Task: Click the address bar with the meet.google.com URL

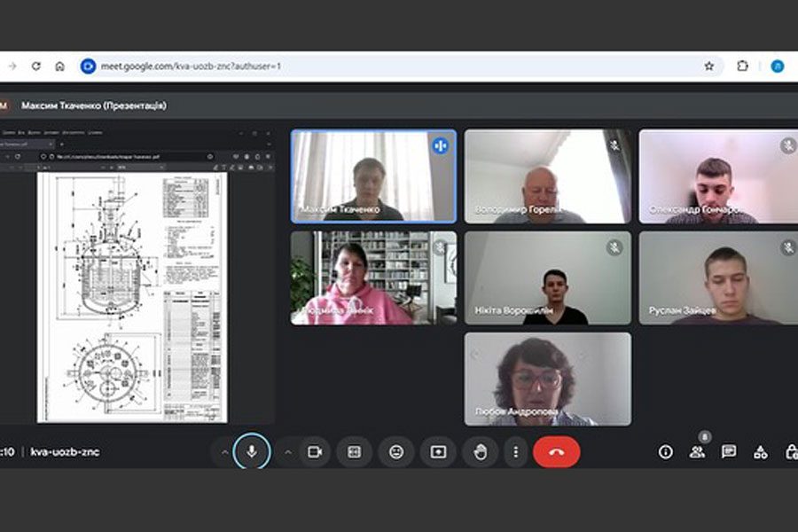Action: point(401,66)
